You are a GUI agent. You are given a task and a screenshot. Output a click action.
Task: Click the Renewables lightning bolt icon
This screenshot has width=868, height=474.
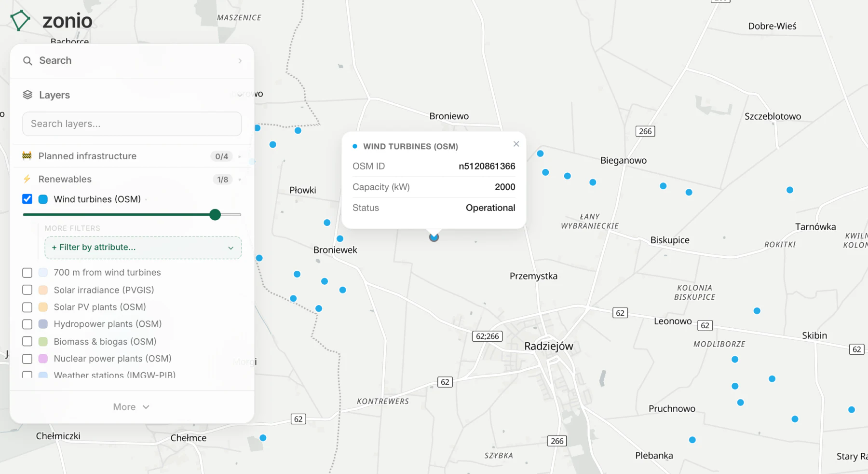click(27, 179)
